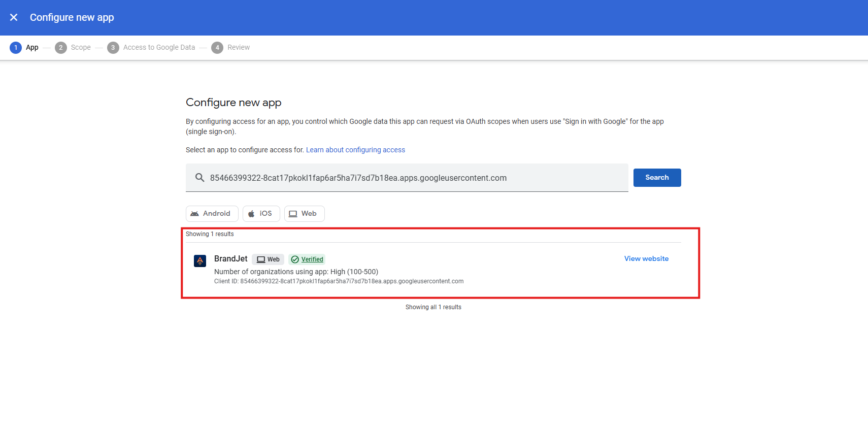This screenshot has width=868, height=428.
Task: Open the Verified badge link
Action: [307, 259]
